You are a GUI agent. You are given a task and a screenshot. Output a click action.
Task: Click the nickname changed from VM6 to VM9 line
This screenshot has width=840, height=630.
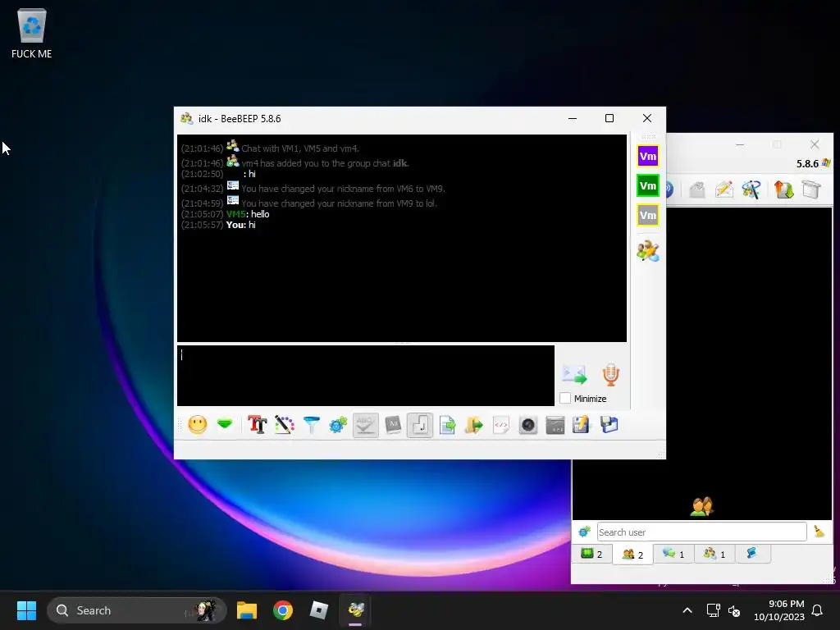343,189
